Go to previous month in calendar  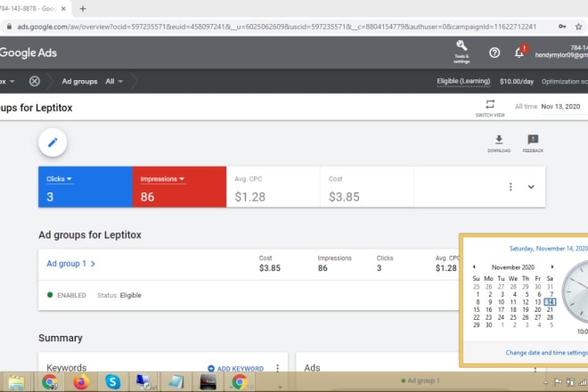tap(474, 266)
